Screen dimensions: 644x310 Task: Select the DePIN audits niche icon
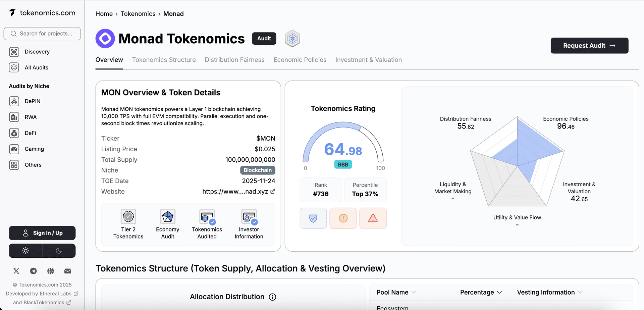coord(14,101)
